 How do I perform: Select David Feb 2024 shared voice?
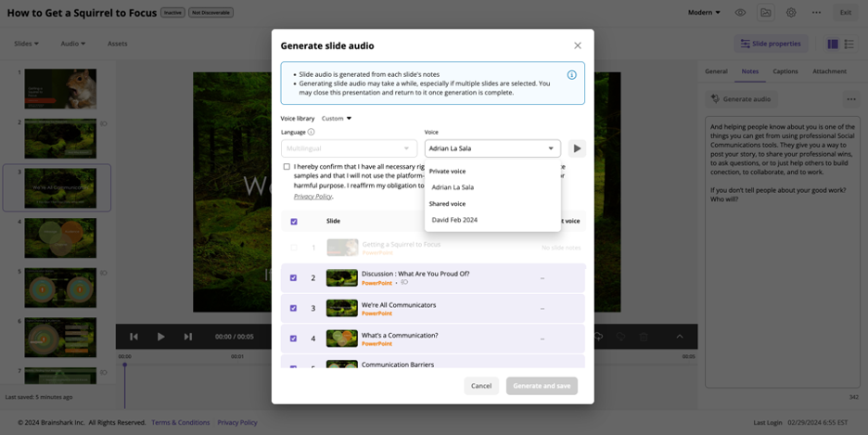454,220
